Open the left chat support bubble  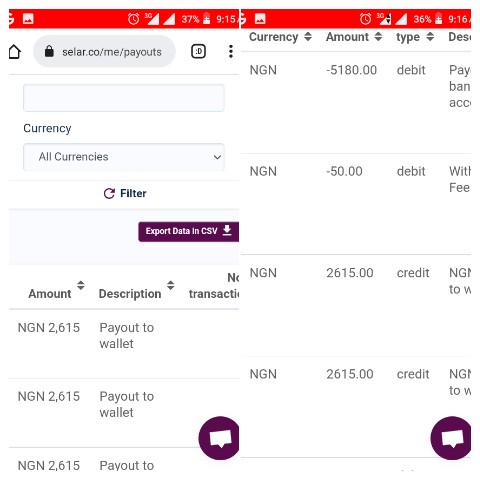(x=219, y=438)
